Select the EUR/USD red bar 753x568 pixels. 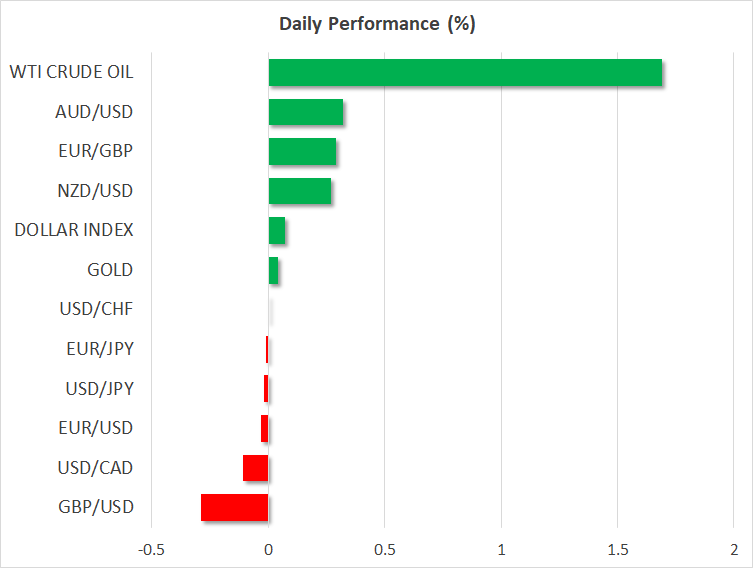[x=265, y=428]
